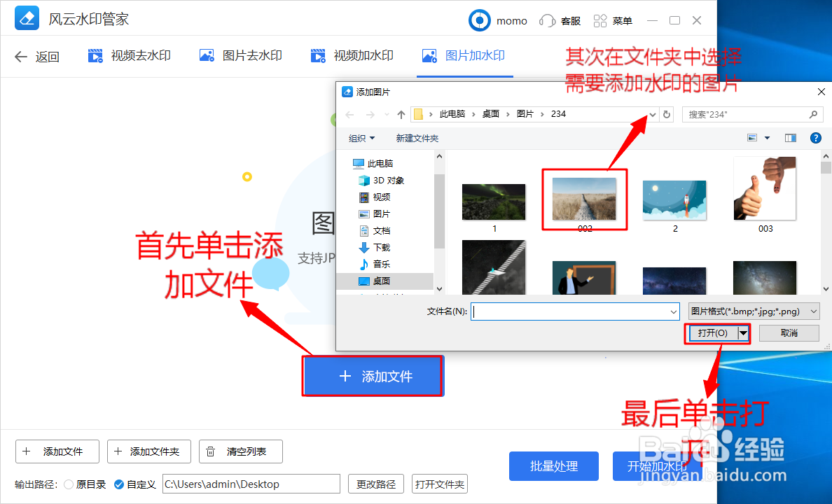The image size is (832, 504).
Task: Click the 客服 headset icon
Action: click(x=548, y=20)
